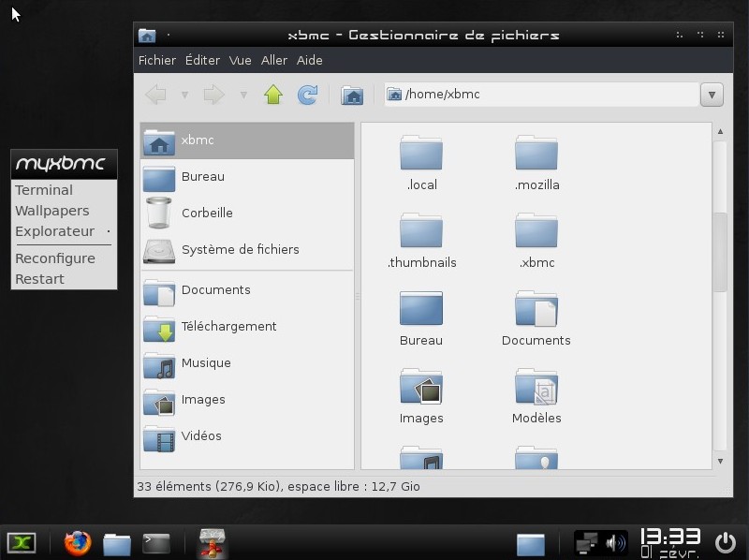This screenshot has height=560, width=749.
Task: Open the Vue menu
Action: click(x=240, y=60)
